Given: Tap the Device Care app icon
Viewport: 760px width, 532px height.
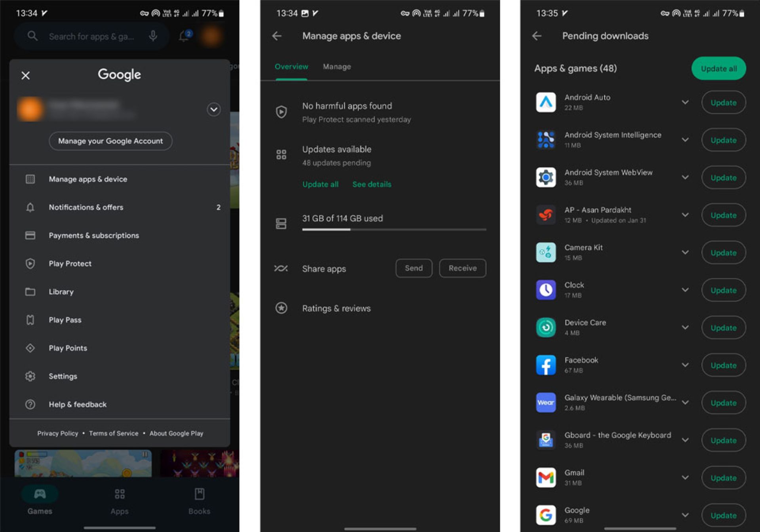Looking at the screenshot, I should coord(546,327).
